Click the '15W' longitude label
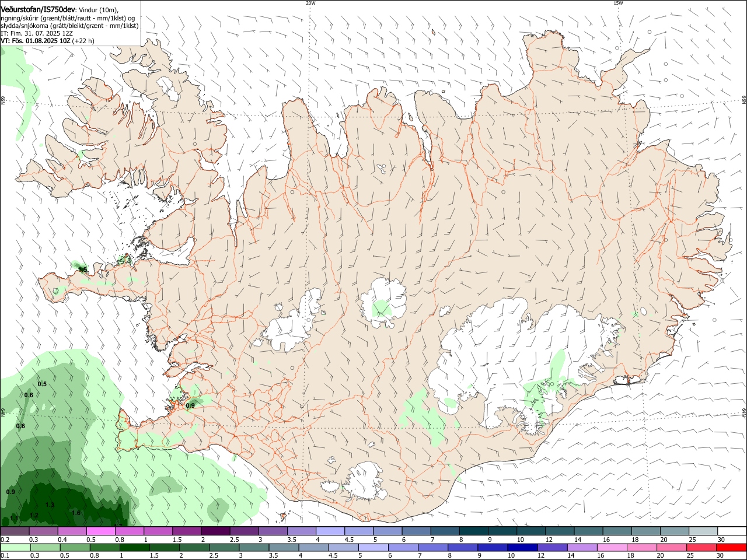This screenshot has width=747, height=560. (x=617, y=3)
